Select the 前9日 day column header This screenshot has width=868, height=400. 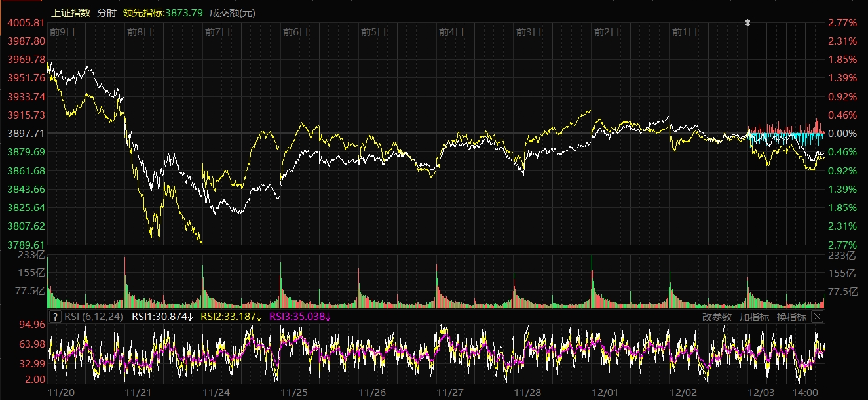pyautogui.click(x=62, y=31)
